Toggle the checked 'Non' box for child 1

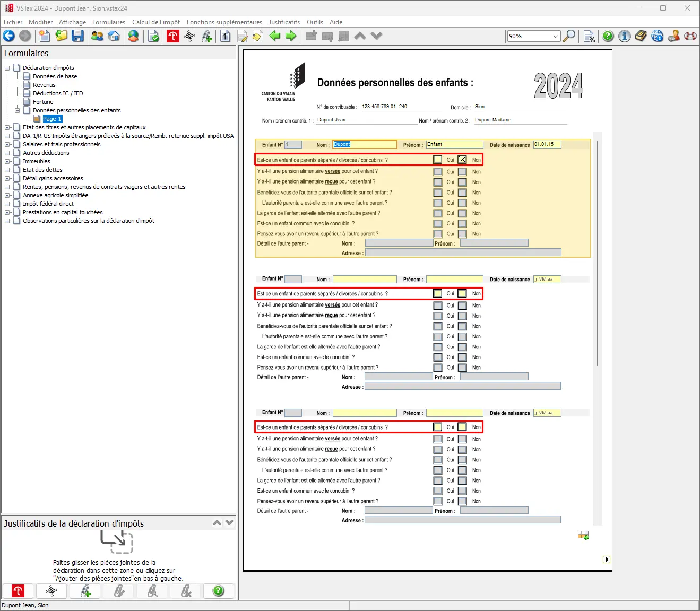[462, 160]
